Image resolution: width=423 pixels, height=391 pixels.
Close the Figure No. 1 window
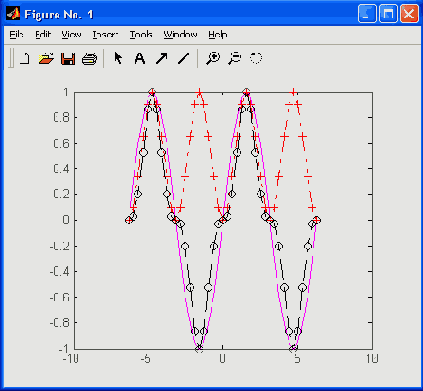click(x=409, y=14)
